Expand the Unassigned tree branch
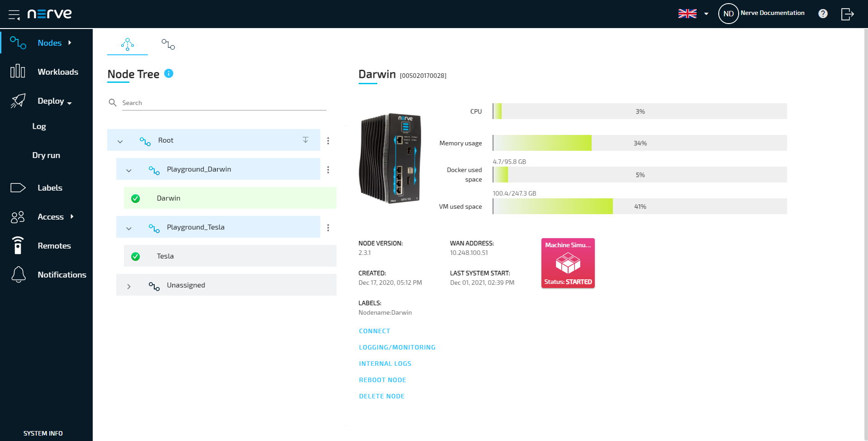This screenshot has width=868, height=441. (x=129, y=286)
